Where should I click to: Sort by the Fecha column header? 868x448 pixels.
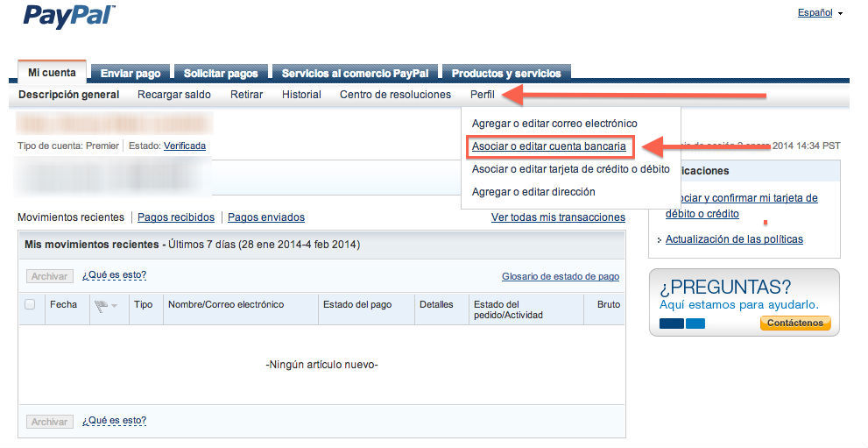click(64, 304)
